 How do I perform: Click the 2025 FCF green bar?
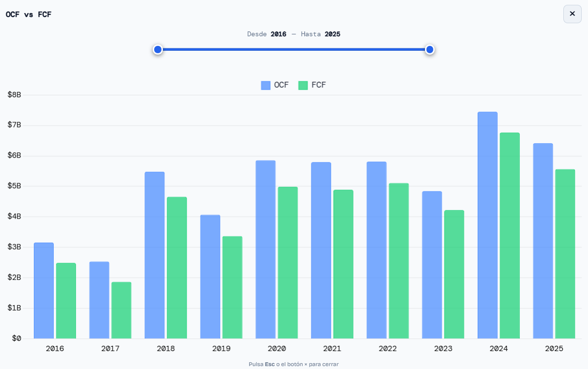tap(565, 254)
